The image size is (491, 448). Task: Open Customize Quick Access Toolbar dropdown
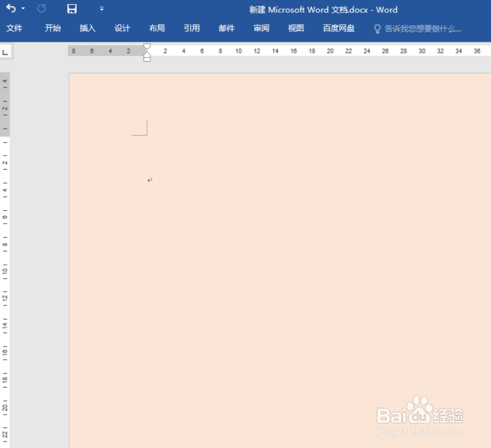coord(102,9)
